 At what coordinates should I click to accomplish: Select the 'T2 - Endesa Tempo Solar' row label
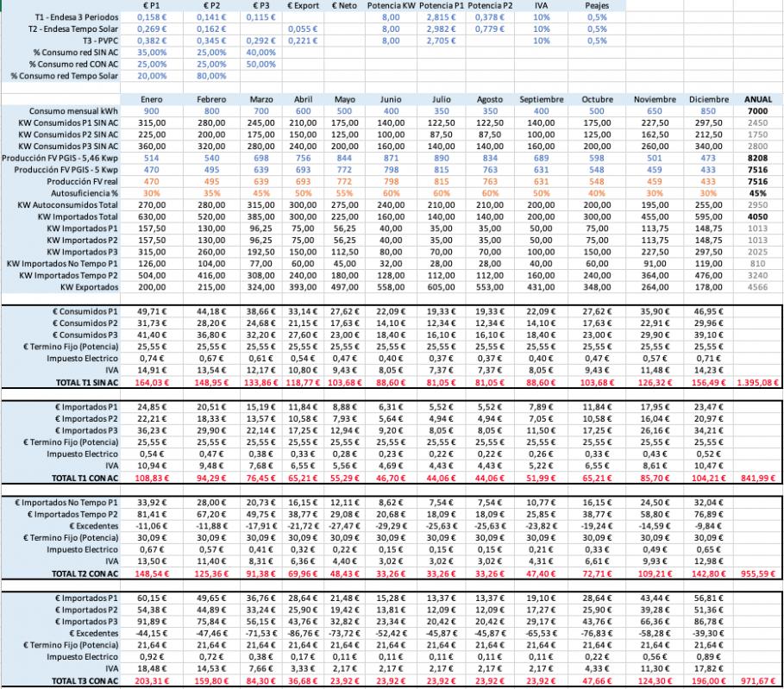tap(73, 29)
